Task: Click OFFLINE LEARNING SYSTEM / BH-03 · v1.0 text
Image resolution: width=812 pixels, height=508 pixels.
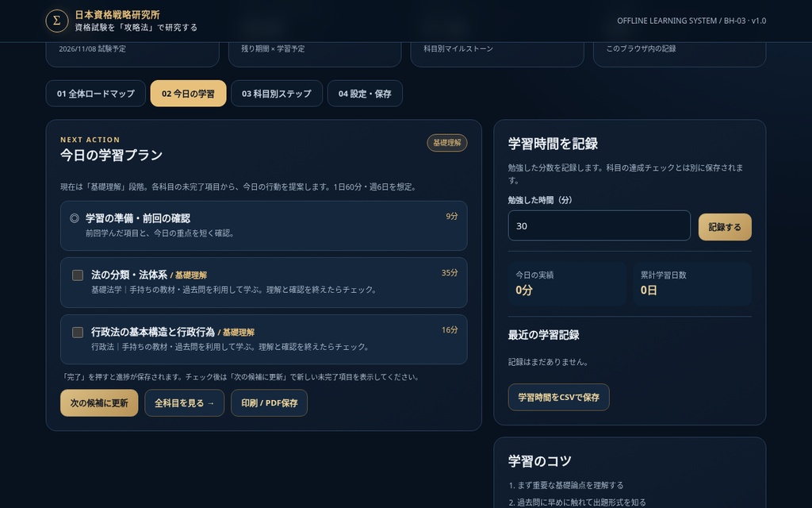Action: click(691, 21)
